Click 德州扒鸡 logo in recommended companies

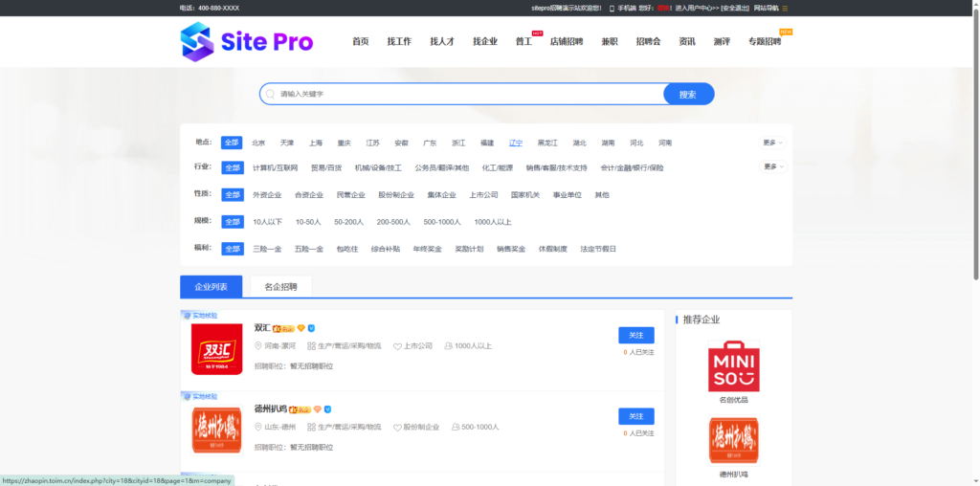pyautogui.click(x=734, y=440)
